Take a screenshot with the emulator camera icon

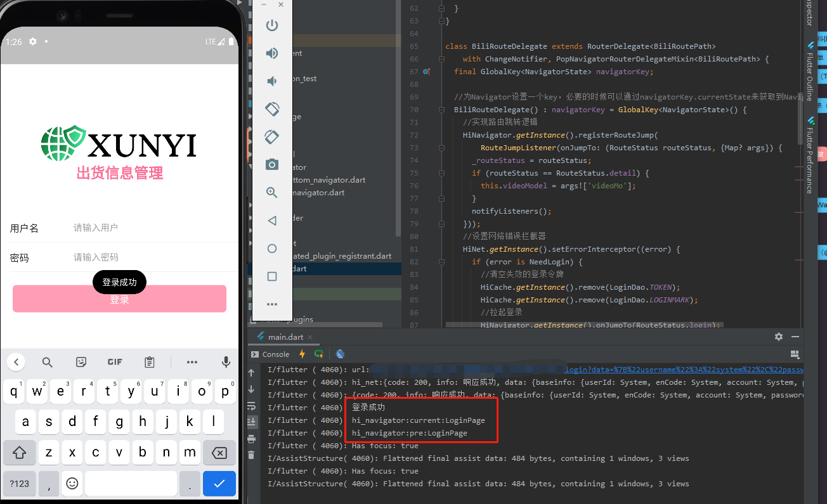(x=272, y=165)
